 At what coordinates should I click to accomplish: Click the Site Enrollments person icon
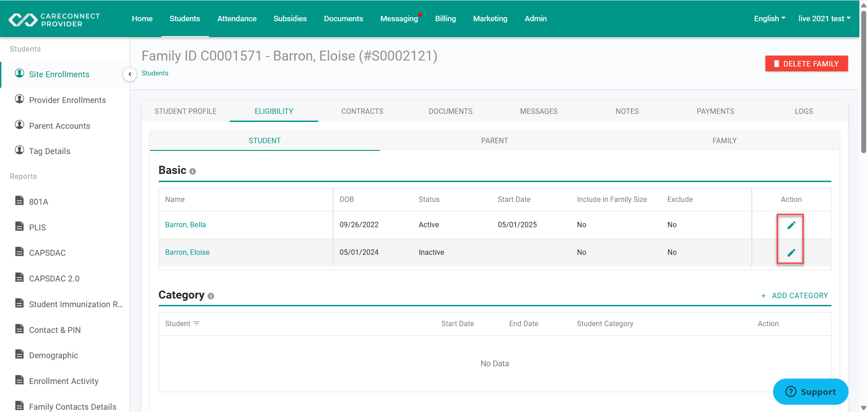tap(19, 73)
